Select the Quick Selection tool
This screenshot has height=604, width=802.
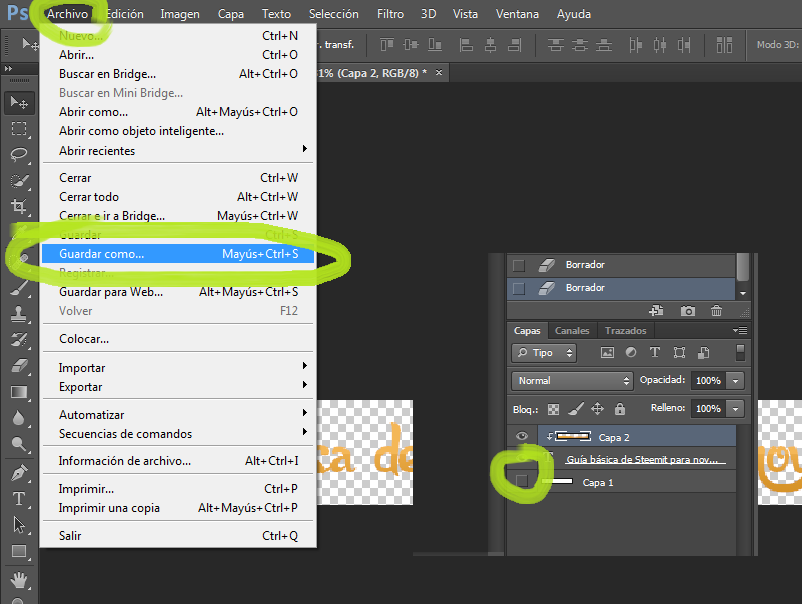tap(19, 181)
